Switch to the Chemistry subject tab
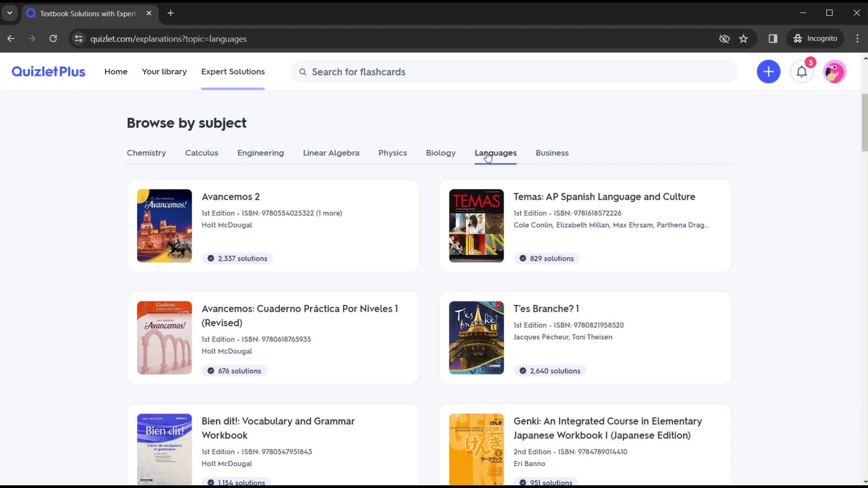 click(146, 153)
